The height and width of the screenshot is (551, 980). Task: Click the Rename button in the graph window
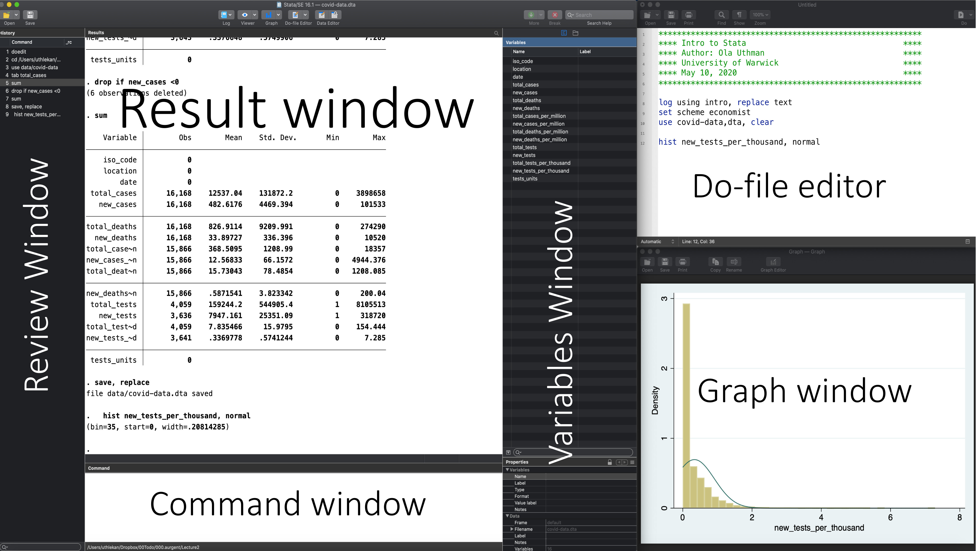(734, 262)
